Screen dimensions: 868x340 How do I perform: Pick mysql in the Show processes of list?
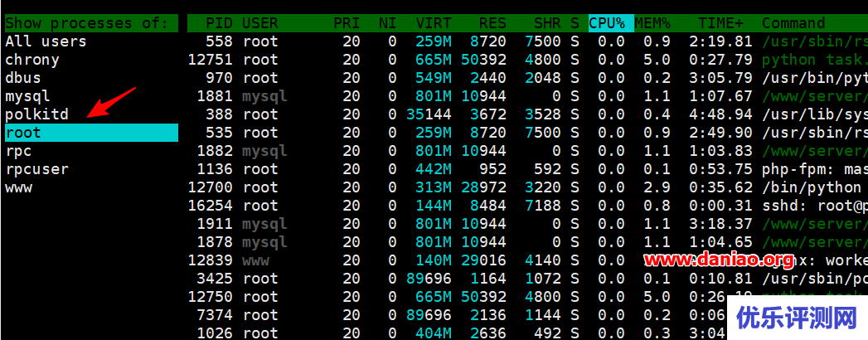point(27,96)
